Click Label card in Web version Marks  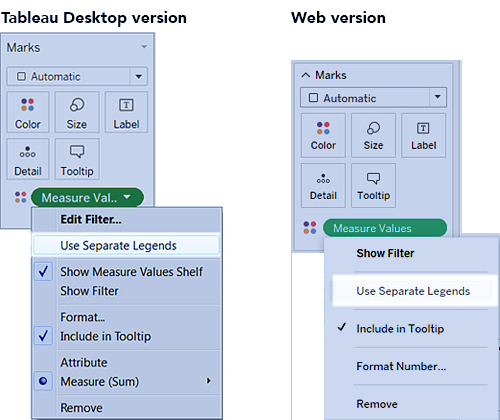coord(423,135)
